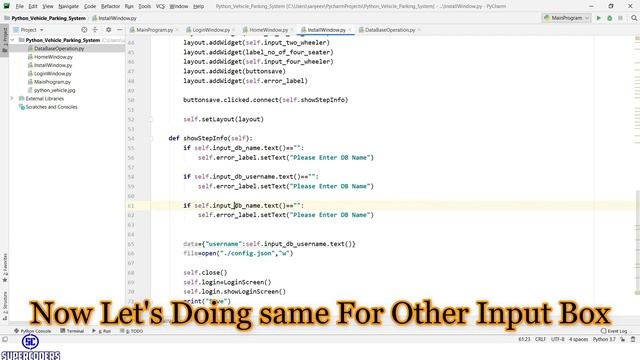Click the CRLF line separator status entry
This screenshot has width=640, height=360.
click(x=540, y=339)
